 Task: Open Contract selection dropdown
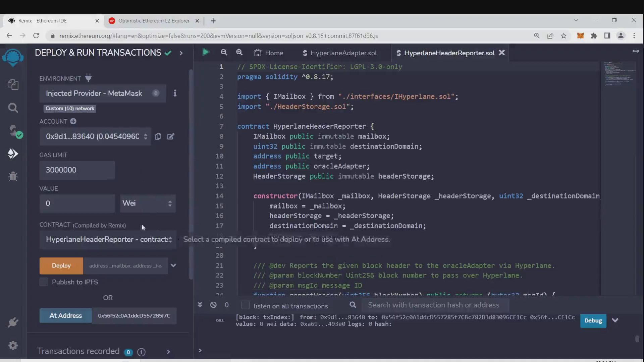(x=108, y=239)
